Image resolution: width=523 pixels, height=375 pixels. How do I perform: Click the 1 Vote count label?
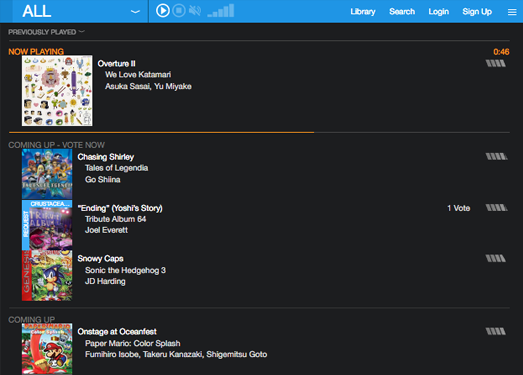[459, 208]
